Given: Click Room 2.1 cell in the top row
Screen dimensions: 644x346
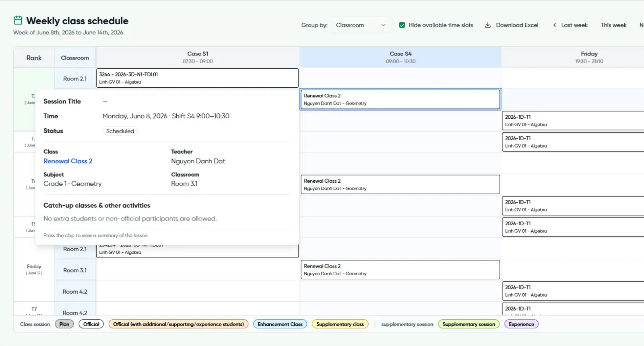Looking at the screenshot, I should click(x=75, y=78).
